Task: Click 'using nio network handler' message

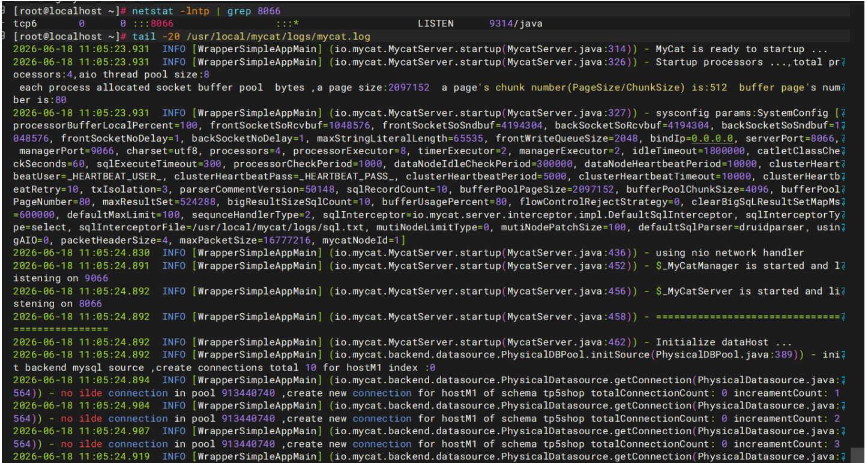Action: 730,253
